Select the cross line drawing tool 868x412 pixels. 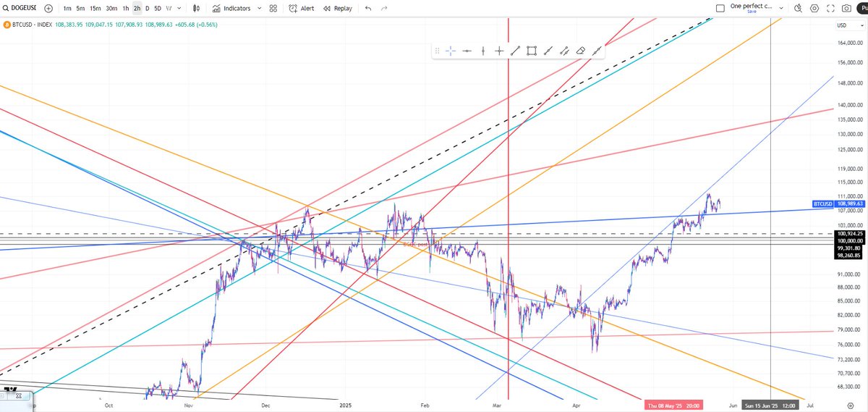click(499, 51)
